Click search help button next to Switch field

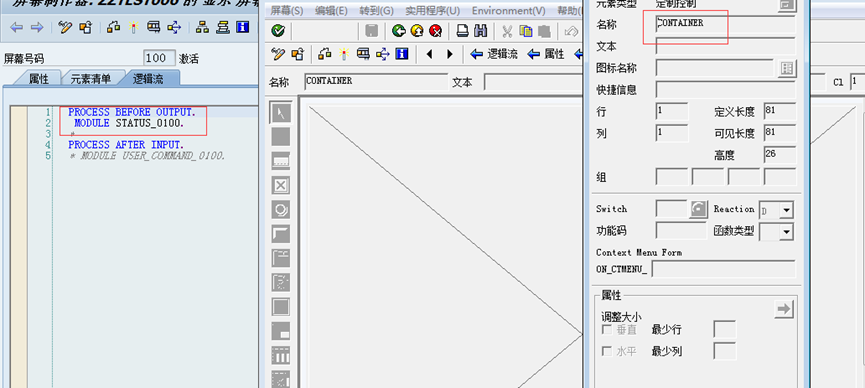(698, 209)
